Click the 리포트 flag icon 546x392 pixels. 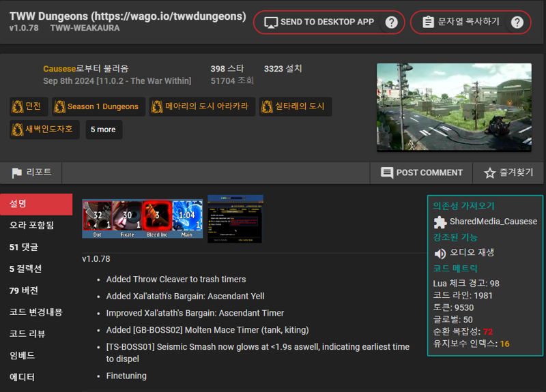[x=16, y=173]
